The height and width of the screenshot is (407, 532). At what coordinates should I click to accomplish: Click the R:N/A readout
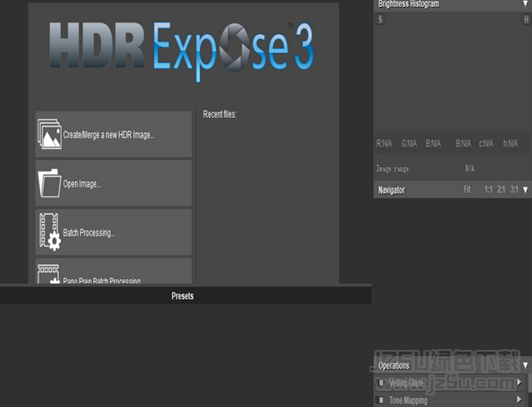(x=384, y=144)
